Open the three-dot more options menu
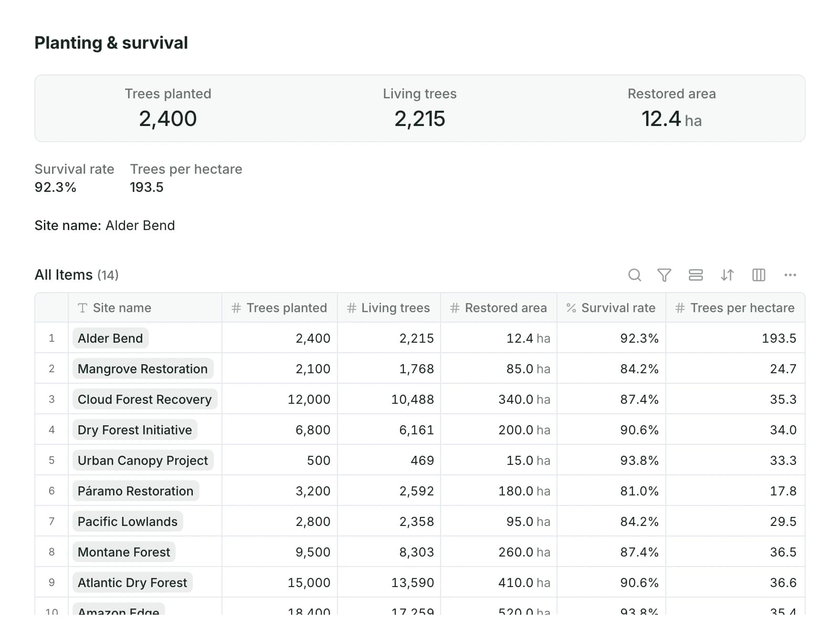840x630 pixels. click(790, 275)
